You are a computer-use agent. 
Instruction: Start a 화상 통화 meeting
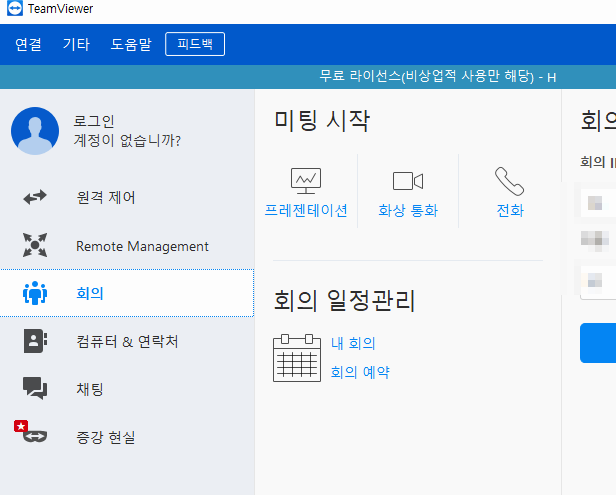tap(408, 210)
